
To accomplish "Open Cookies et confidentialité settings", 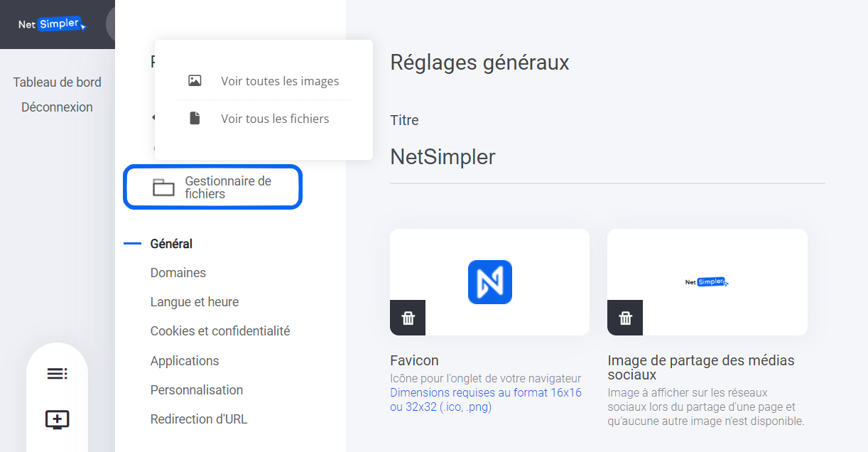I will click(x=220, y=331).
